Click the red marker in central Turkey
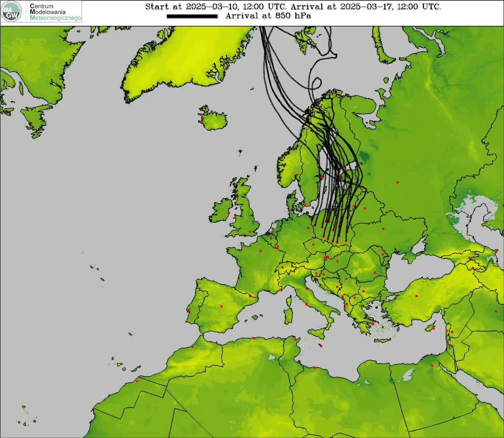Viewport: 504px width, 438px height. coord(417,296)
